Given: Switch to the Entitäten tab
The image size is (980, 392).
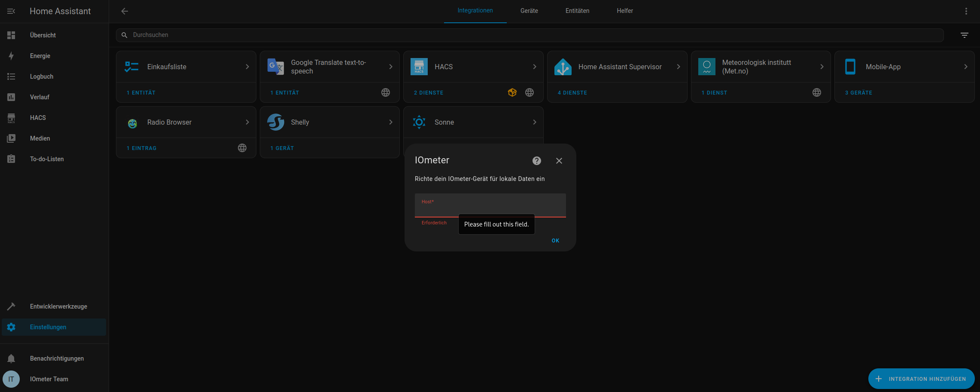Looking at the screenshot, I should pos(577,11).
